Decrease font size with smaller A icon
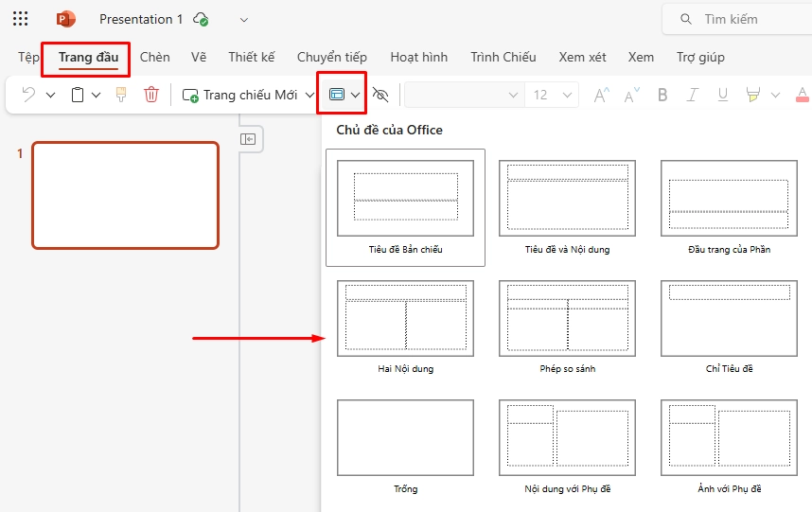Viewport: 812px width, 512px height. coord(632,95)
